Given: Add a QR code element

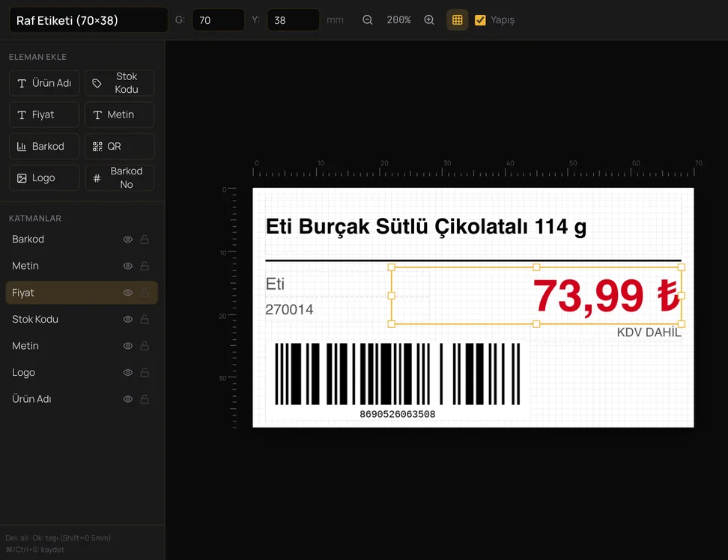Looking at the screenshot, I should [x=119, y=146].
